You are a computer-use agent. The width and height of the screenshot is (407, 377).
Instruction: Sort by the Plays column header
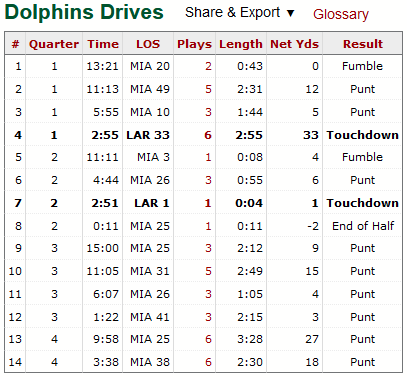tap(194, 44)
